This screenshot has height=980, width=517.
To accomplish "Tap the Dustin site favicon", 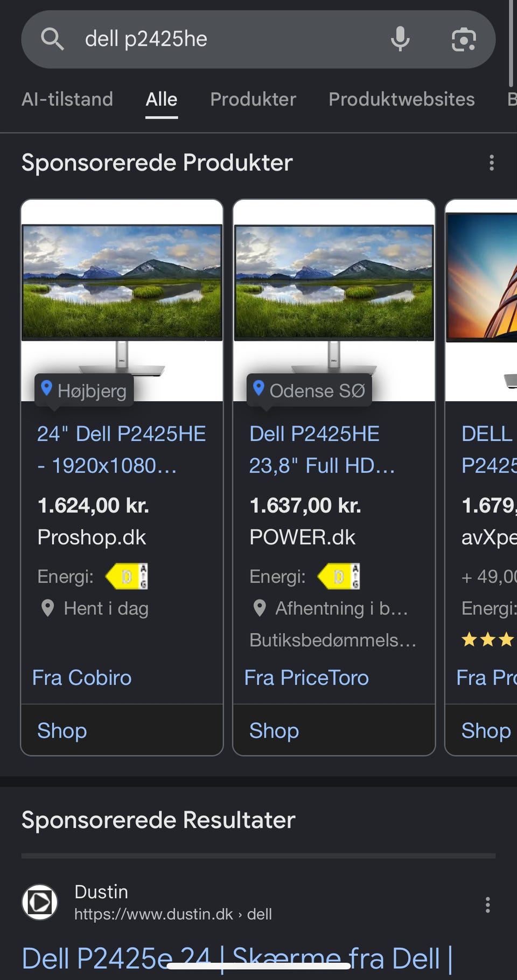I will pos(40,902).
